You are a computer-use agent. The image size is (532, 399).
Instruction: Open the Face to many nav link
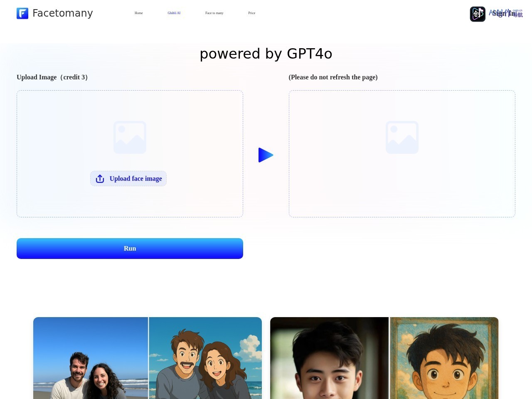(x=214, y=13)
